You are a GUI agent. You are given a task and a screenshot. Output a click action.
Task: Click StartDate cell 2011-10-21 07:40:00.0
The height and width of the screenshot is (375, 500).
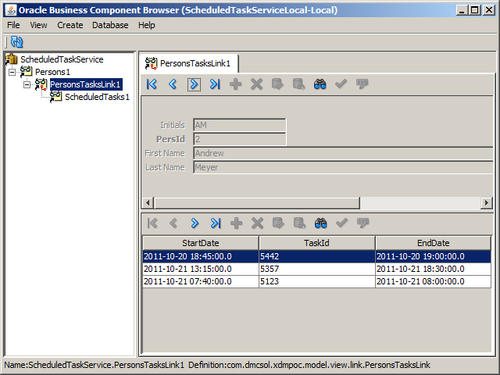pos(201,282)
